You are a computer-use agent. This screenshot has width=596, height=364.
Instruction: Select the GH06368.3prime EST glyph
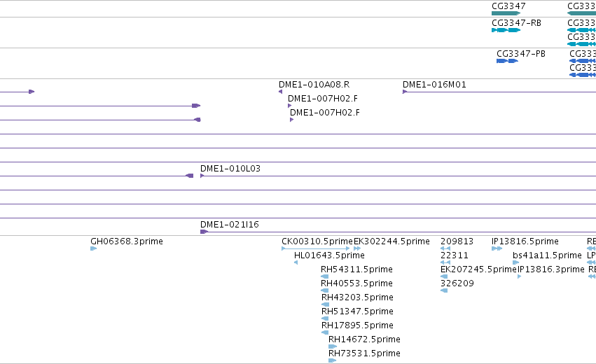(94, 248)
